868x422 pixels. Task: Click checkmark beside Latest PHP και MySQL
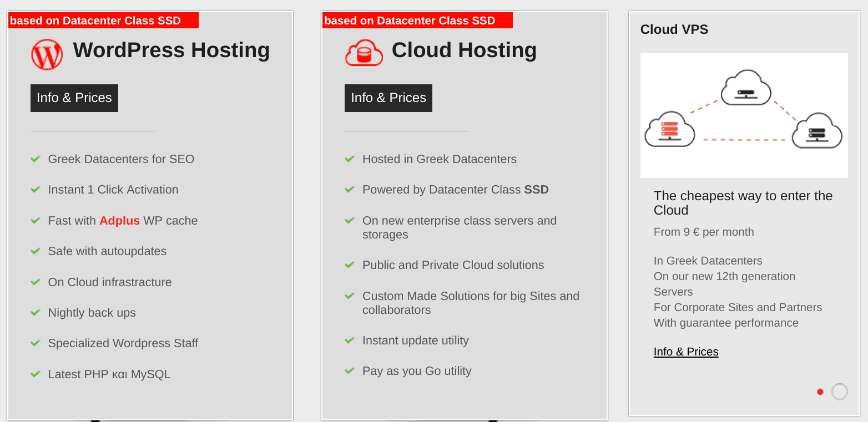[x=36, y=374]
